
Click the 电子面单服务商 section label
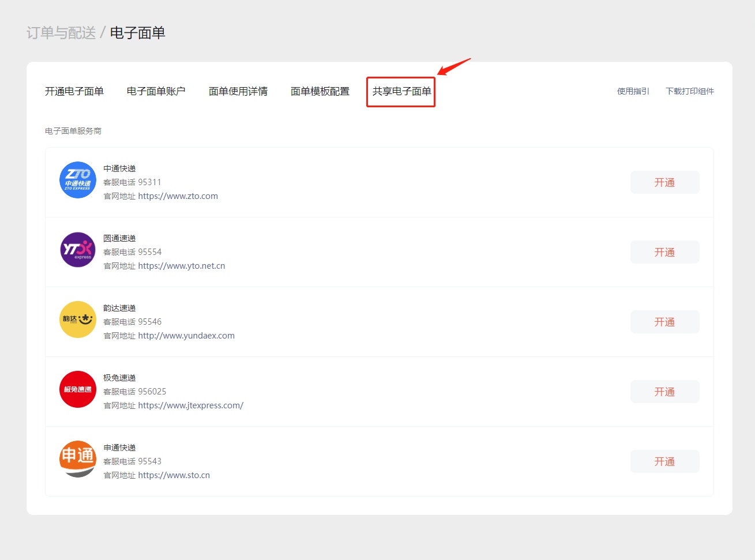pyautogui.click(x=73, y=131)
